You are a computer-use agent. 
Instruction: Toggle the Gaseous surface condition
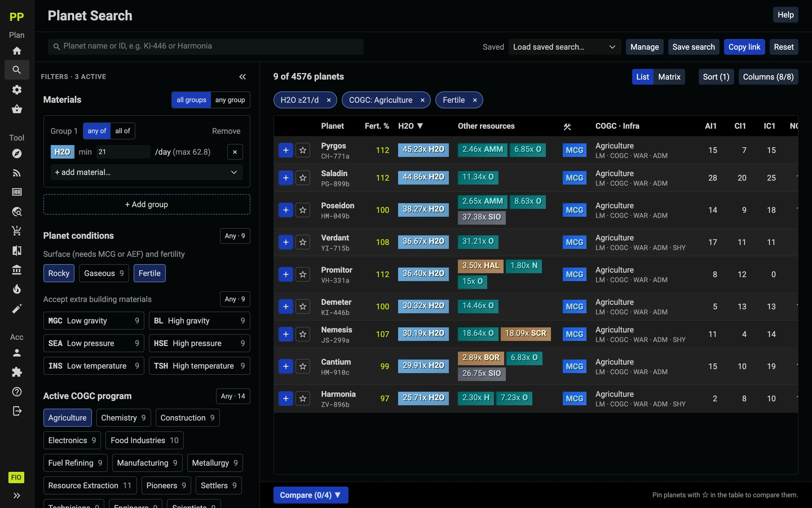pos(104,273)
